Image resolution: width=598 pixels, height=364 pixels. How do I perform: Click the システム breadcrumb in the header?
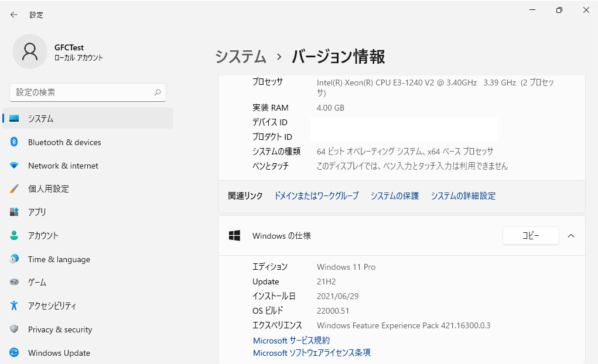click(x=241, y=57)
